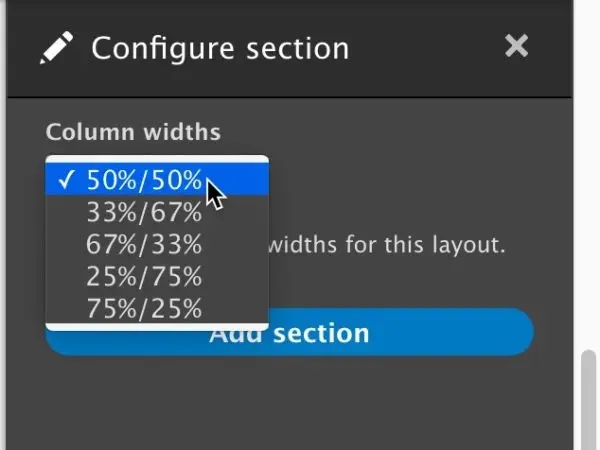Click the Configure section title text
Viewport: 600px width, 450px height.
[x=220, y=47]
